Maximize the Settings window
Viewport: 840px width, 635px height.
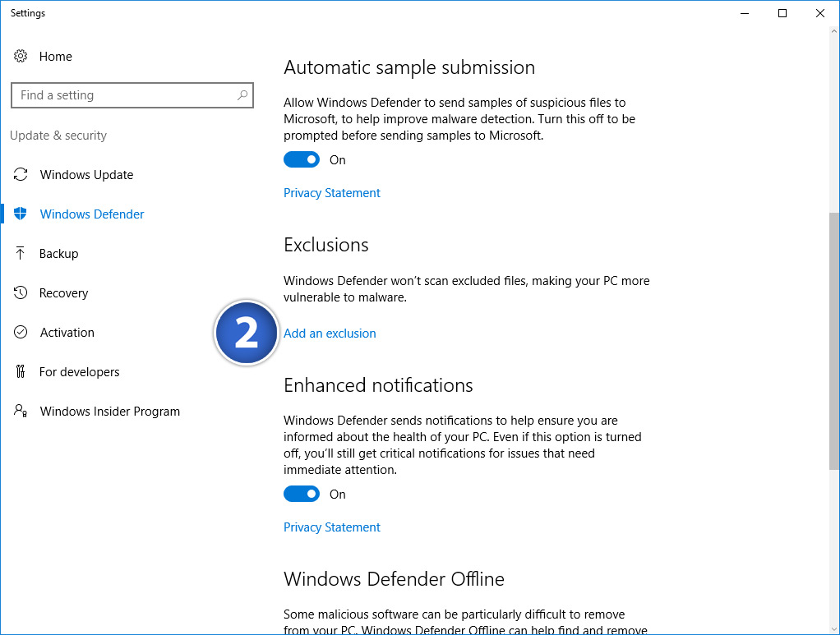[x=782, y=13]
